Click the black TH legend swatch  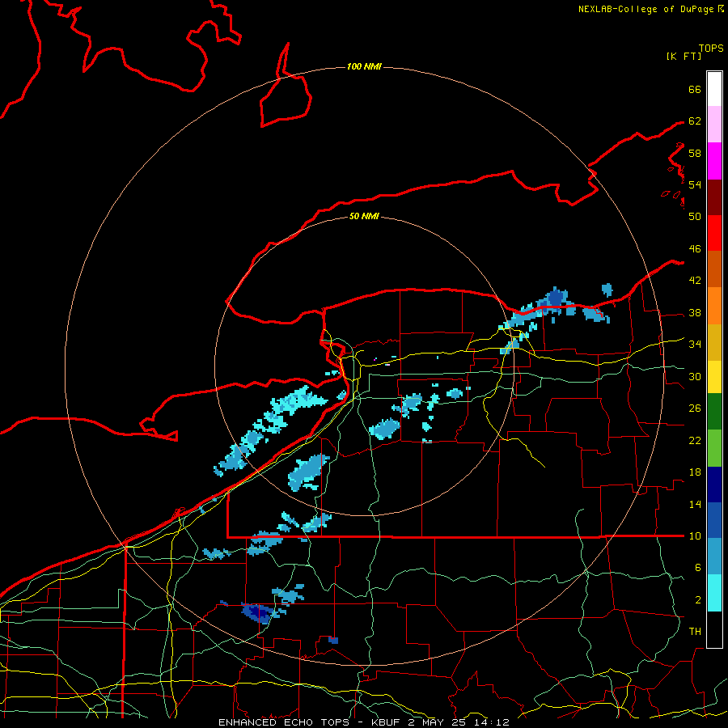[x=714, y=629]
